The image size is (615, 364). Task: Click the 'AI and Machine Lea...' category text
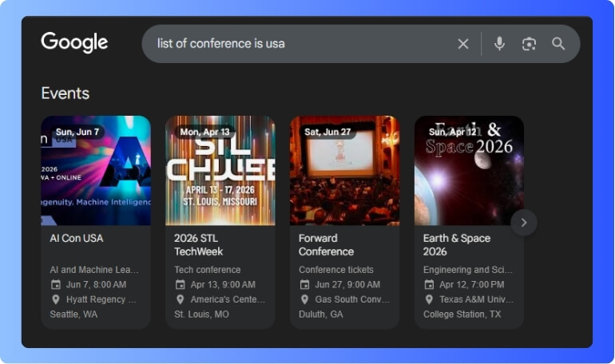click(94, 270)
